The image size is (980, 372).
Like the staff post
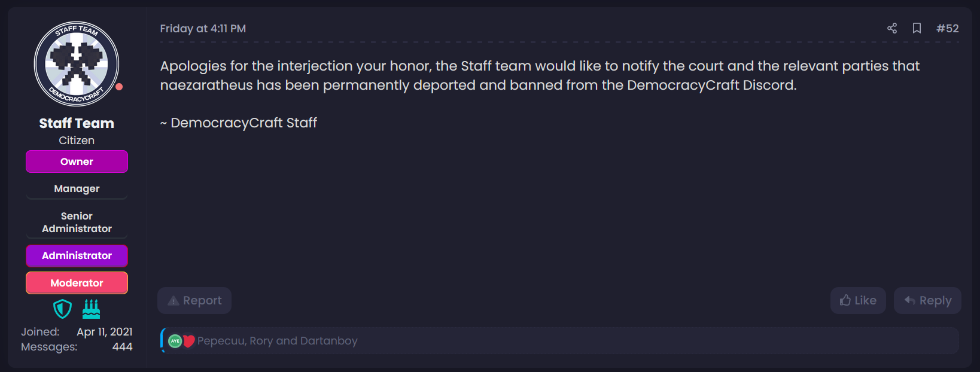pos(858,300)
